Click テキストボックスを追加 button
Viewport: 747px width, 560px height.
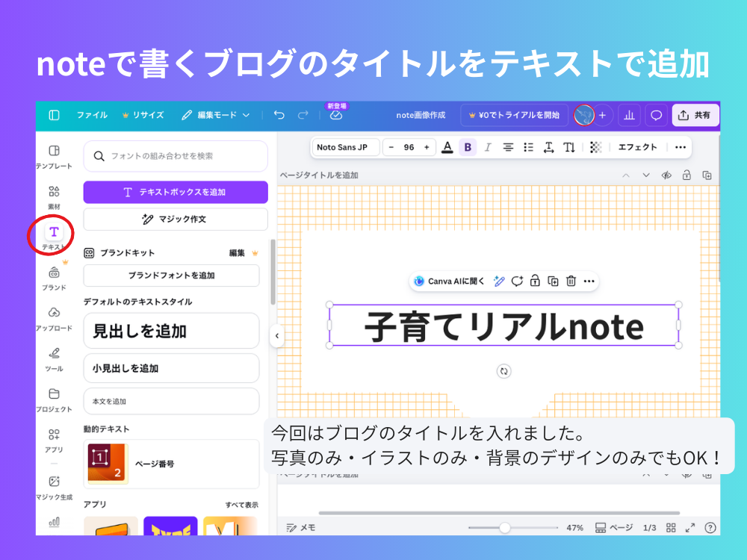tap(176, 192)
